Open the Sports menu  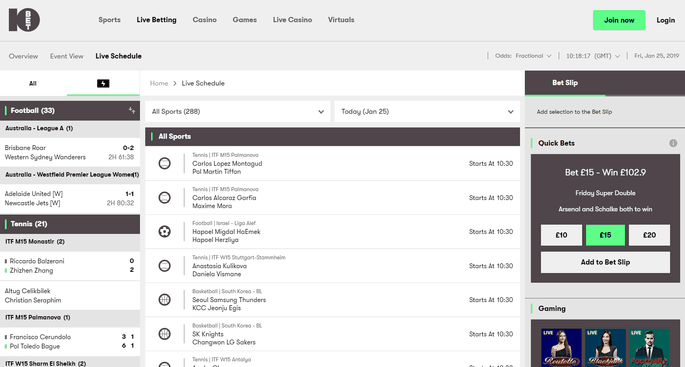[x=109, y=20]
